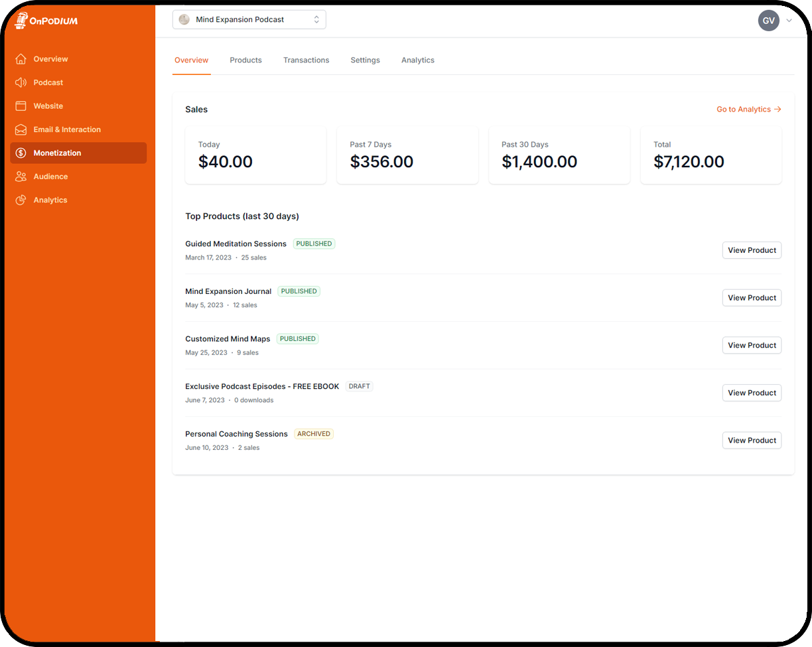Screen dimensions: 812x647
Task: Open the Transactions tab
Action: tap(306, 60)
